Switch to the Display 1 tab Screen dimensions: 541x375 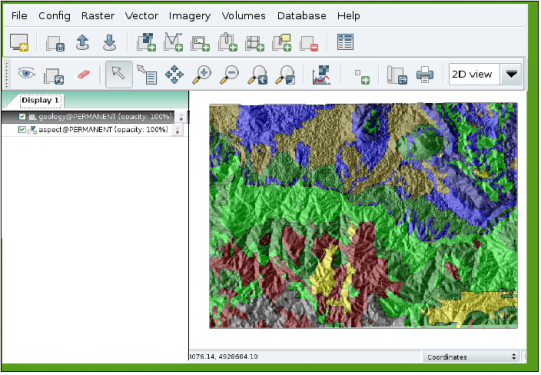(40, 100)
